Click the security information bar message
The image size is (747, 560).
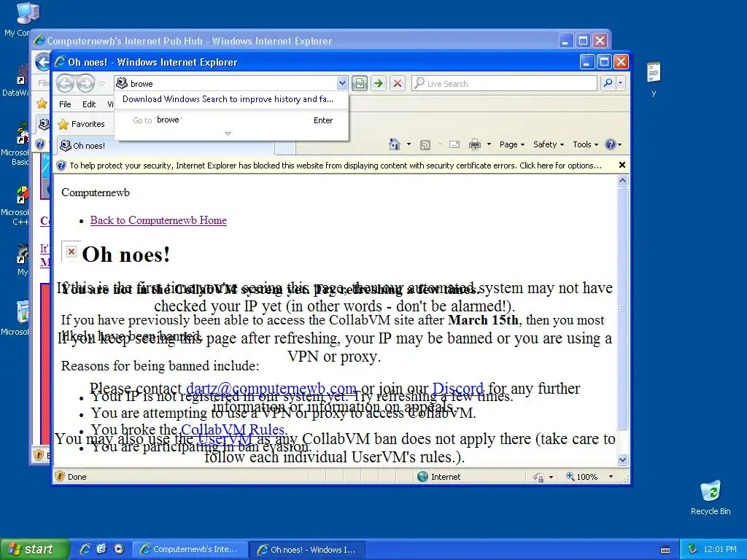336,166
